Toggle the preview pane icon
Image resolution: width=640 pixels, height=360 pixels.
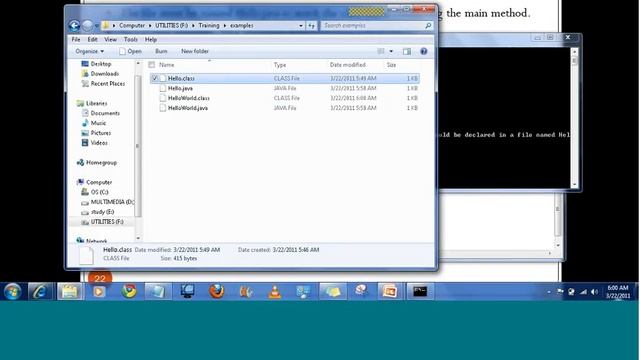[407, 51]
